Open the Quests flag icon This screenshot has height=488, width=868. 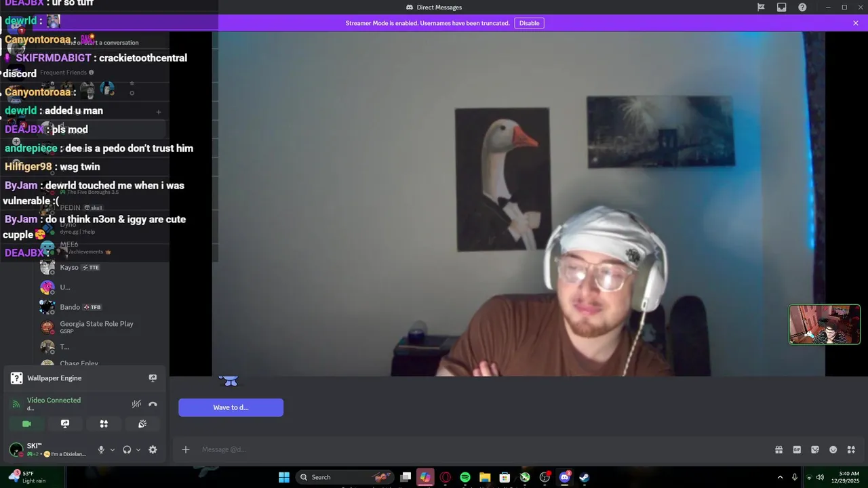point(761,7)
